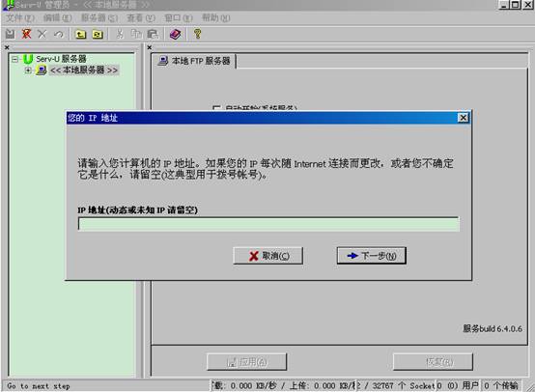Click the refresh folder toolbar icon
The image size is (535, 392).
click(98, 34)
